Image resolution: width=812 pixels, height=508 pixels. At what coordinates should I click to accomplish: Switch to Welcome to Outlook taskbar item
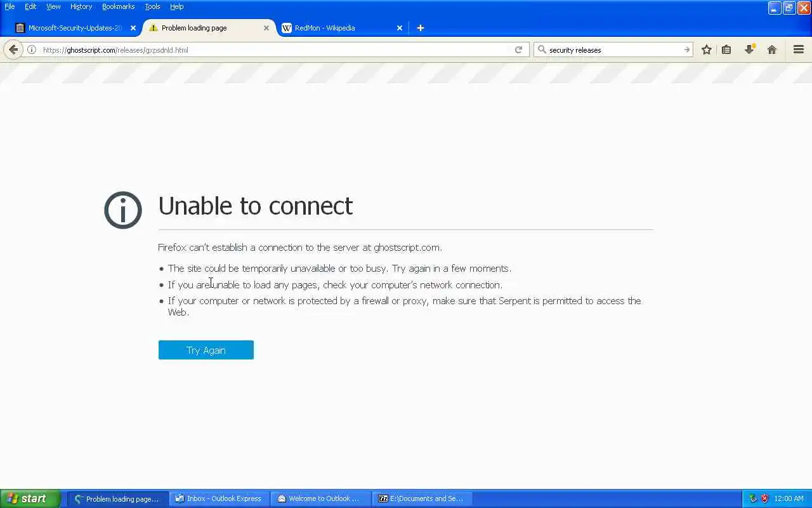click(x=320, y=498)
